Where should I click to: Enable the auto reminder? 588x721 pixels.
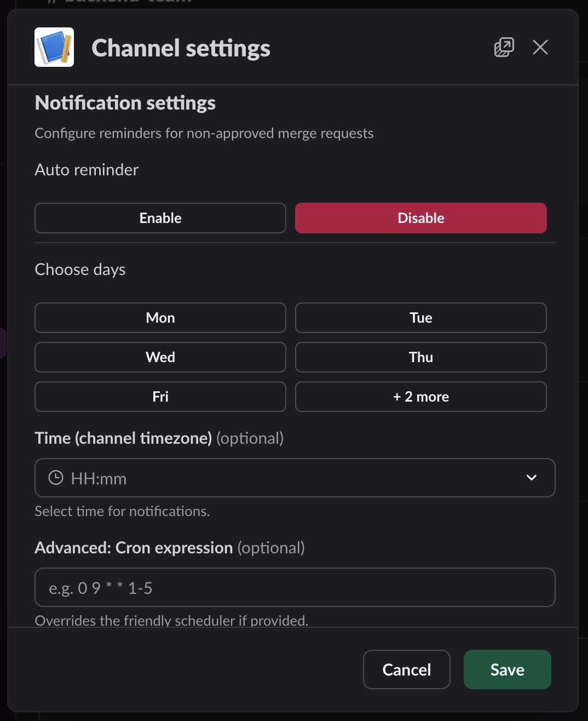pos(160,218)
